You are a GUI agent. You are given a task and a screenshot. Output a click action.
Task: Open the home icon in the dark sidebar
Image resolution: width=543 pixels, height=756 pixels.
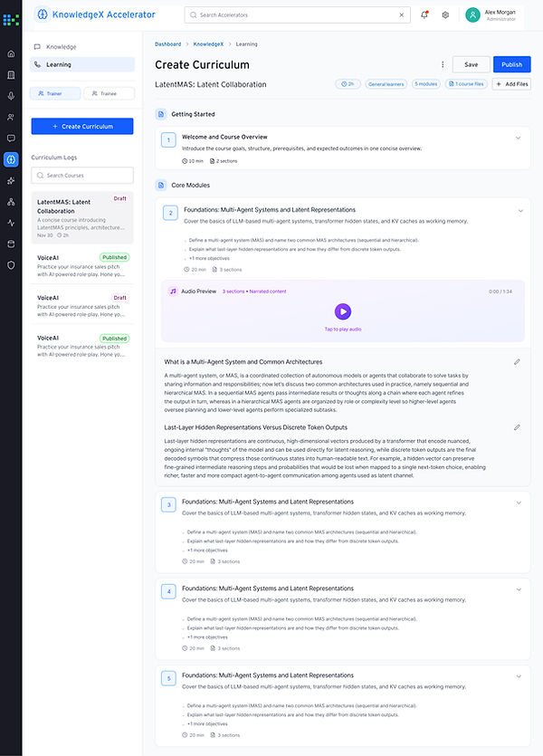point(11,53)
